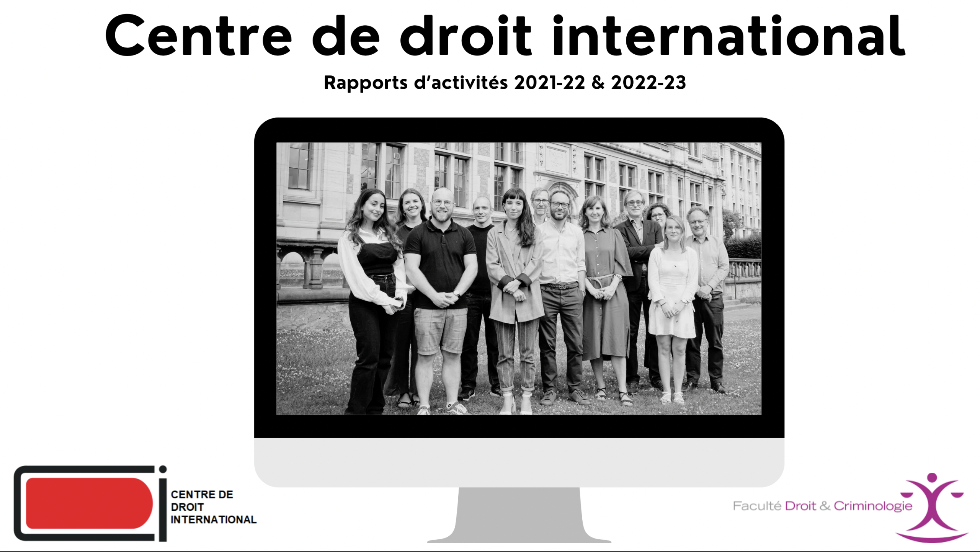Click the purple word "Droit" in faculty logo
980x552 pixels.
click(x=800, y=506)
